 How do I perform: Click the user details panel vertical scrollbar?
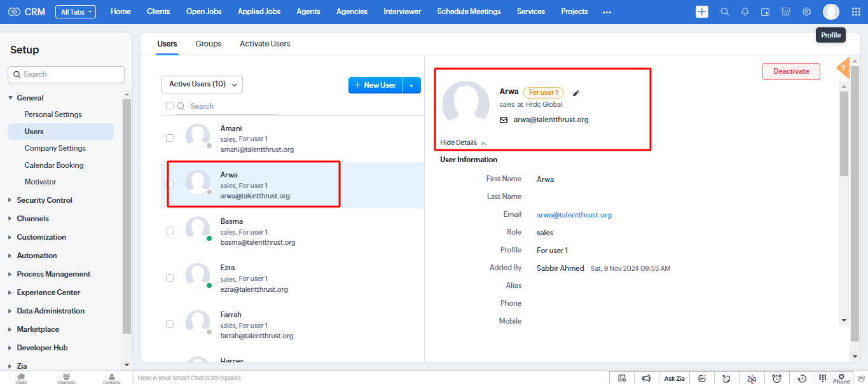(x=844, y=134)
